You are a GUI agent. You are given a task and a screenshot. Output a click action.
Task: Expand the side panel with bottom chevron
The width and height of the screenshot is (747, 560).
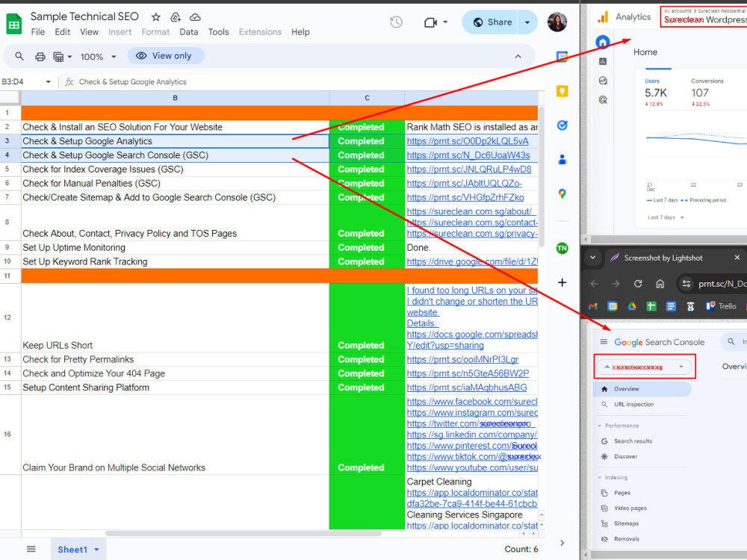click(562, 543)
